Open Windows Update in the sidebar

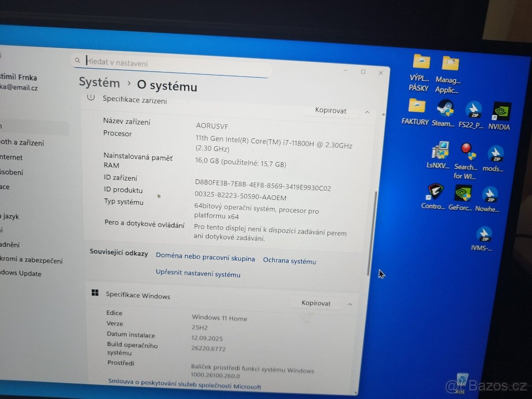click(x=20, y=274)
